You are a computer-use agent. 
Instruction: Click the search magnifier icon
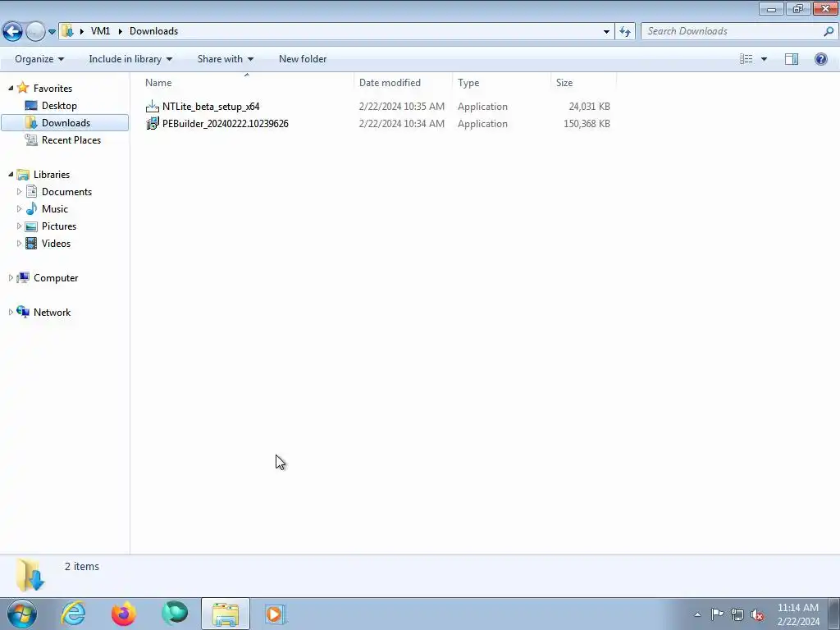829,31
